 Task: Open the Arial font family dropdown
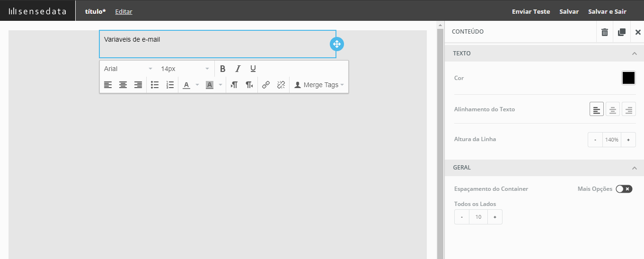(128, 69)
